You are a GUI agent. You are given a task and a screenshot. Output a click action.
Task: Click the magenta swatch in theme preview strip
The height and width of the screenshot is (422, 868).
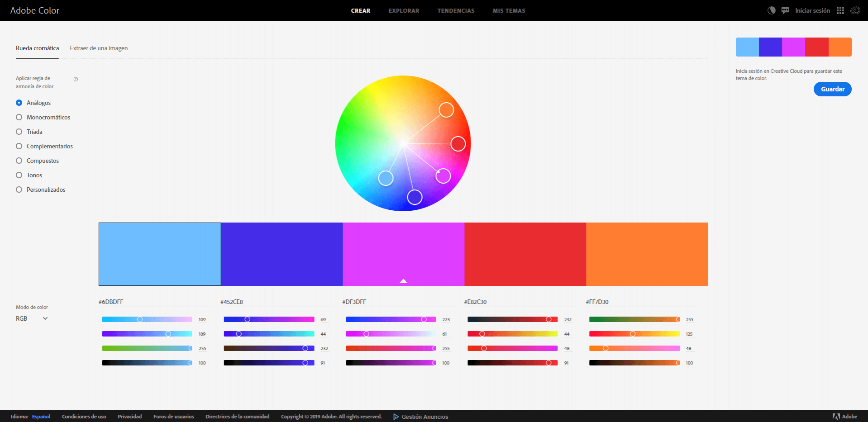[794, 47]
